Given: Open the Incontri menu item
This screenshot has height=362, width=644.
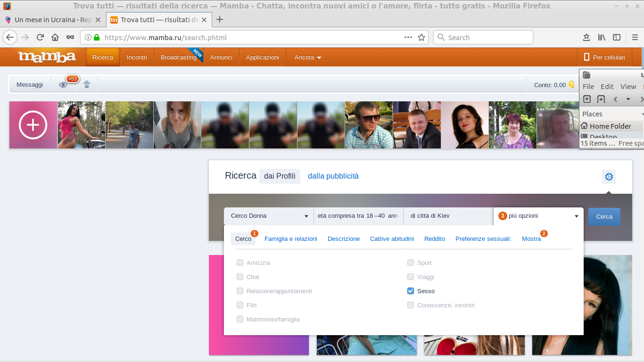Looking at the screenshot, I should point(137,58).
